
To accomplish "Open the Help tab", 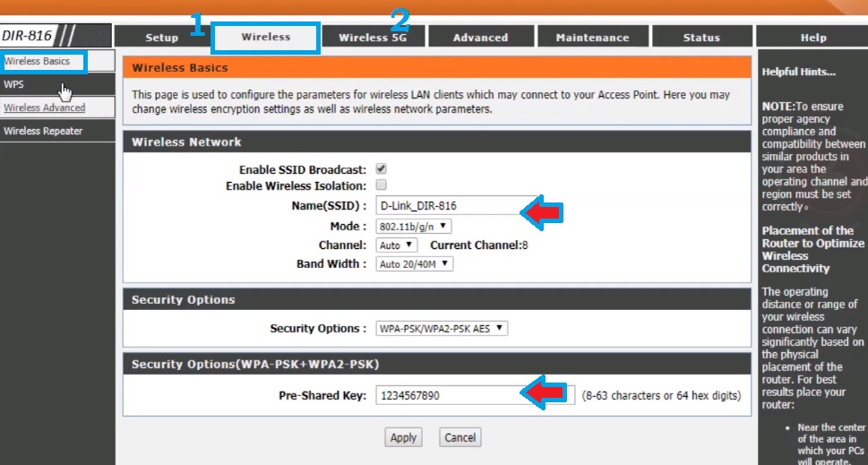I will (x=812, y=37).
